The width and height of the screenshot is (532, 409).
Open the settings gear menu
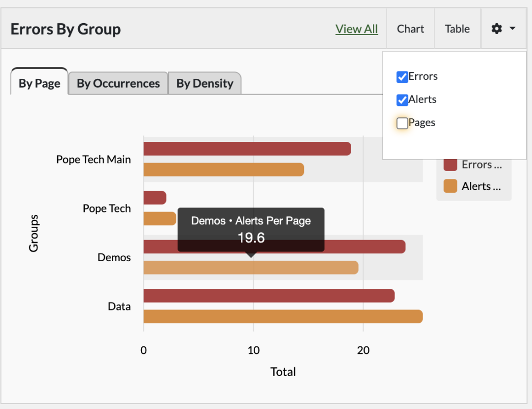click(497, 29)
